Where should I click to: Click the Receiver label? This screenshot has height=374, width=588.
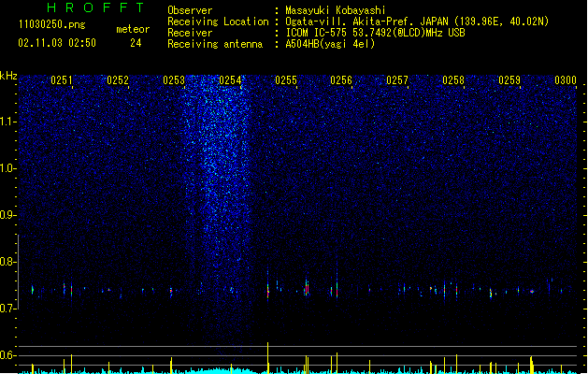pos(190,33)
